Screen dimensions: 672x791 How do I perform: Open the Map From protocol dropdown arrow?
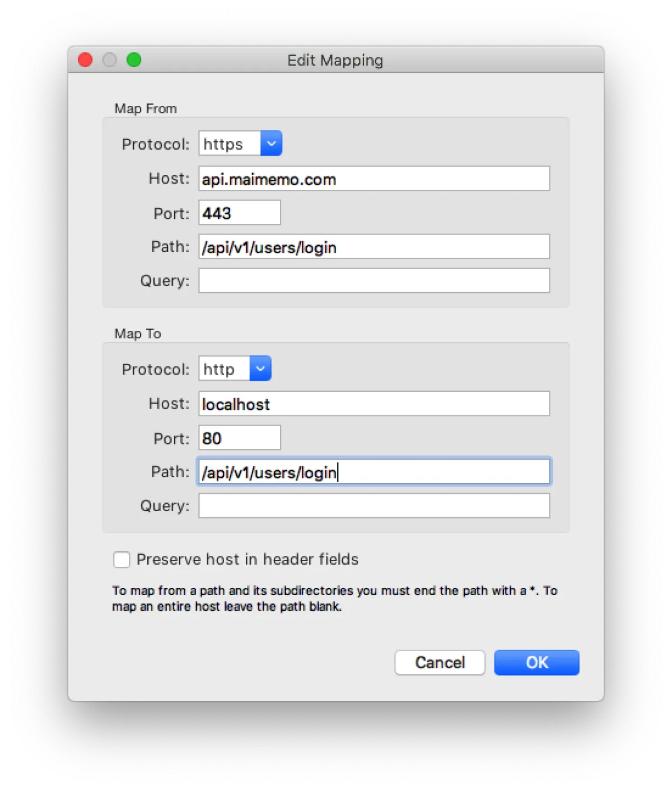[271, 144]
